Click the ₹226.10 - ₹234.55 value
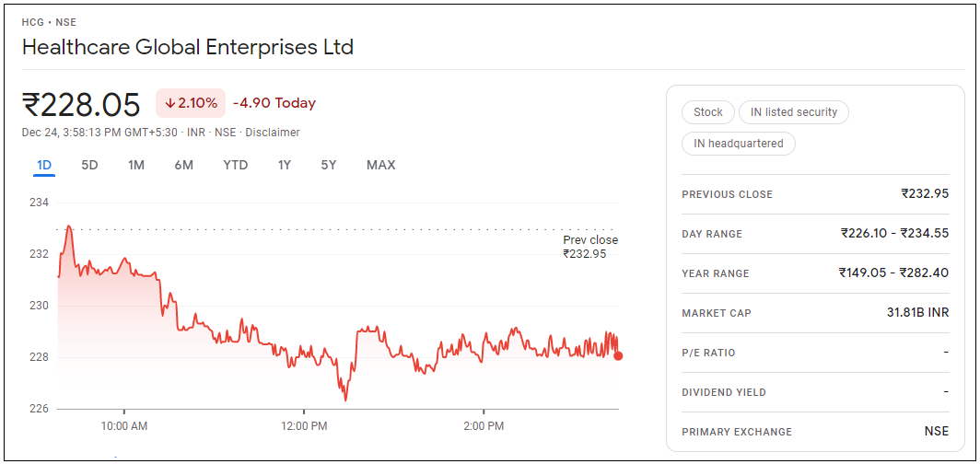 [x=895, y=234]
